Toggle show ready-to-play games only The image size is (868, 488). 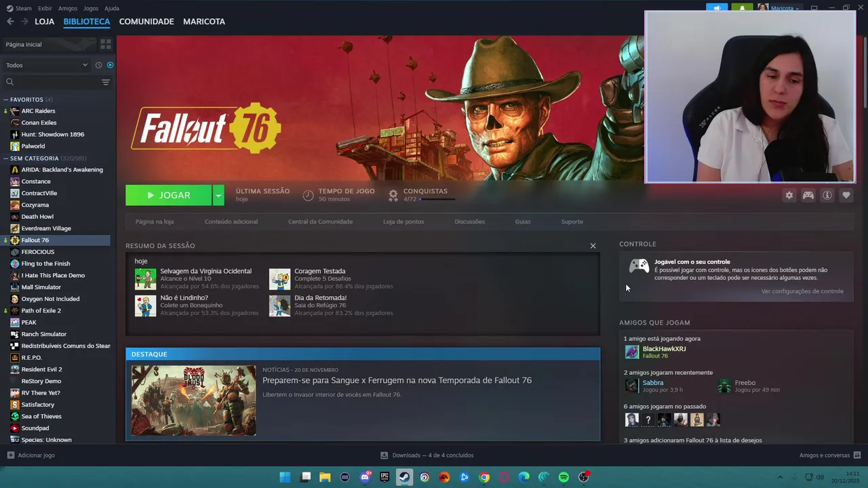tap(110, 65)
